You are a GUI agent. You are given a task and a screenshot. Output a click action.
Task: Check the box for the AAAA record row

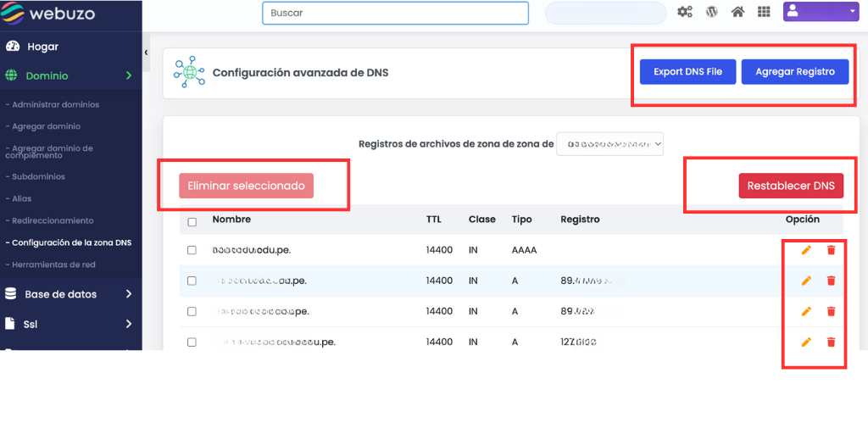tap(192, 250)
